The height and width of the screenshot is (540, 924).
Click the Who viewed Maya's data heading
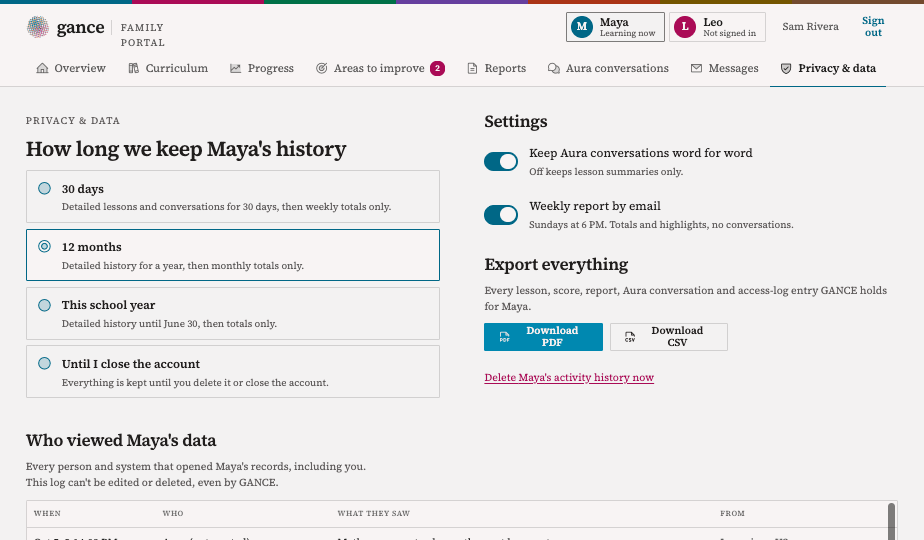121,440
